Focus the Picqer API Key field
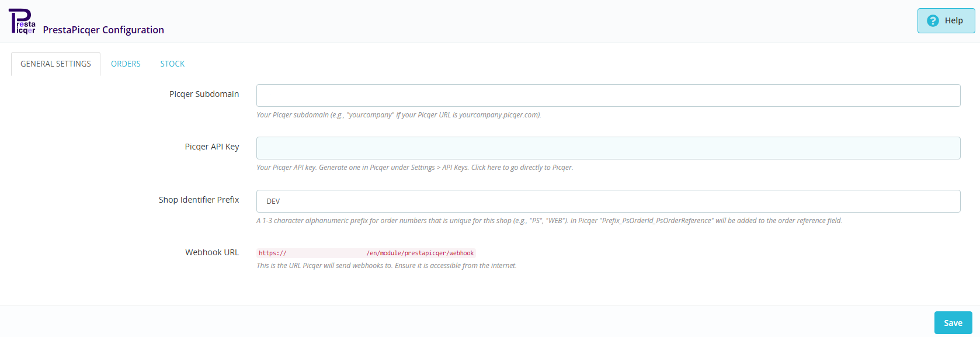The height and width of the screenshot is (337, 980). (x=608, y=148)
